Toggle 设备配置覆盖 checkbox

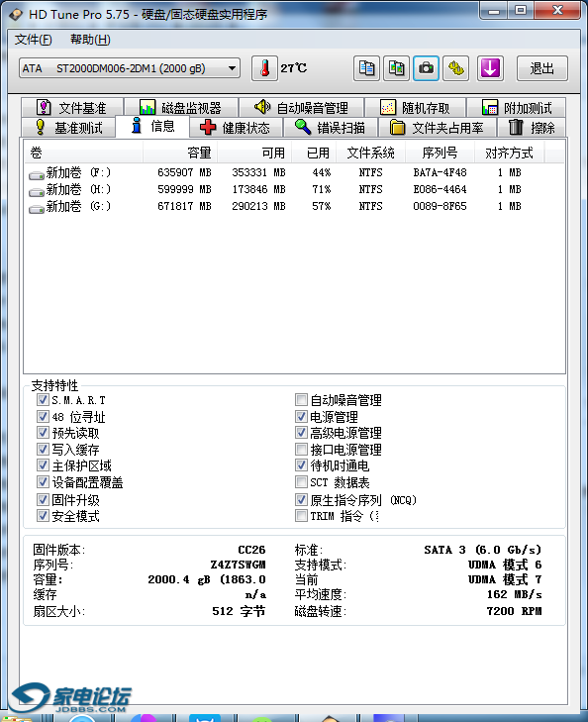tap(43, 482)
